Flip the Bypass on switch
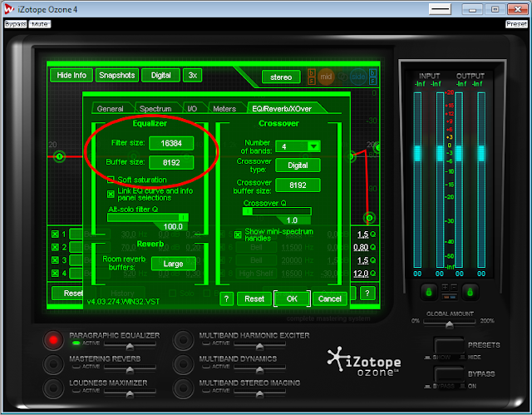The height and width of the screenshot is (415, 532). coord(449,375)
